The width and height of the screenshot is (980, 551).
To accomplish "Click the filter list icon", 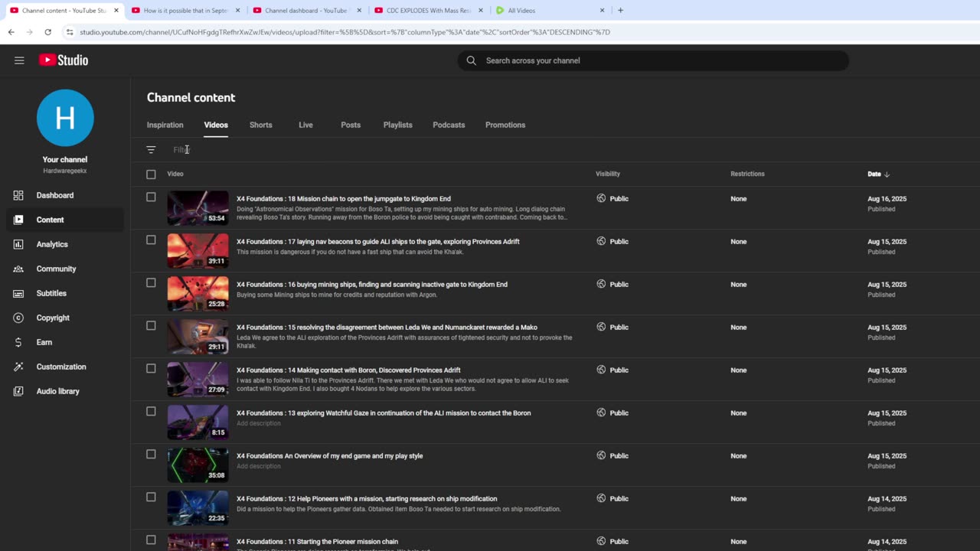I will [x=151, y=150].
